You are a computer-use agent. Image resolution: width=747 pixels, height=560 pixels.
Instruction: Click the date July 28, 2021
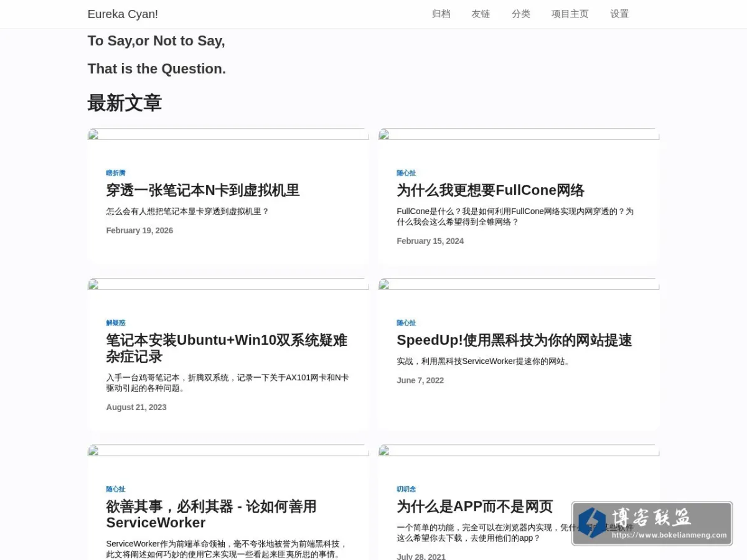click(421, 556)
